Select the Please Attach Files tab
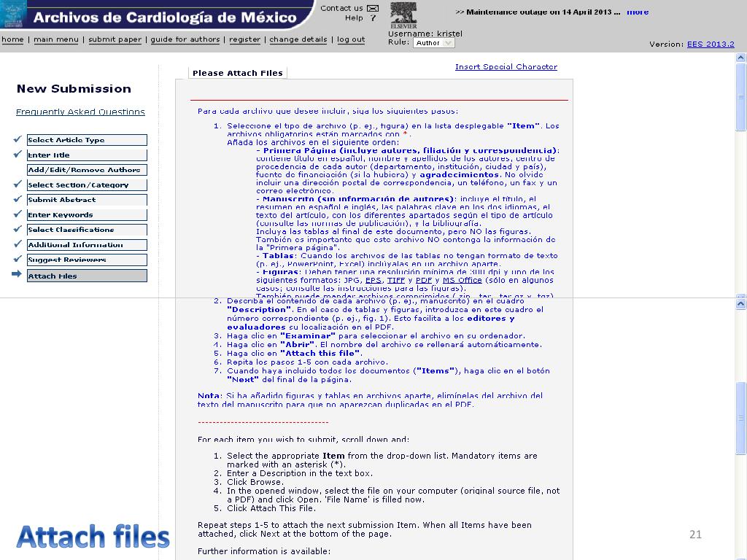The width and height of the screenshot is (747, 560). (238, 74)
